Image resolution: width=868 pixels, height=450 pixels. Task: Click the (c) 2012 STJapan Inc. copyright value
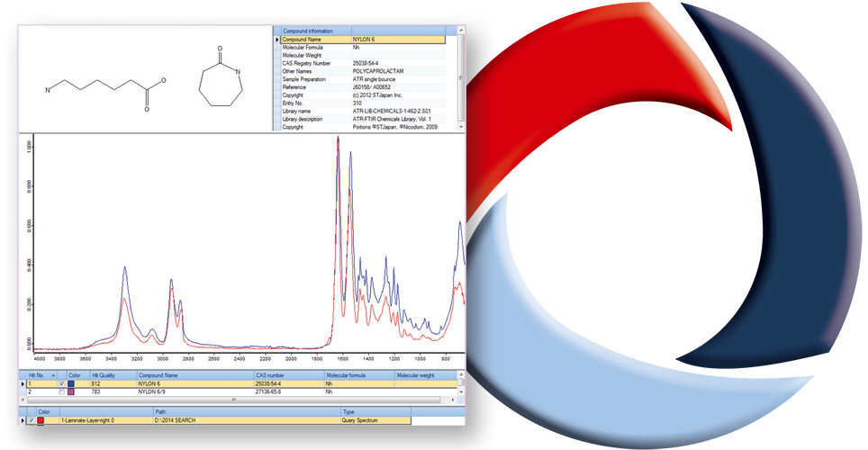[377, 95]
